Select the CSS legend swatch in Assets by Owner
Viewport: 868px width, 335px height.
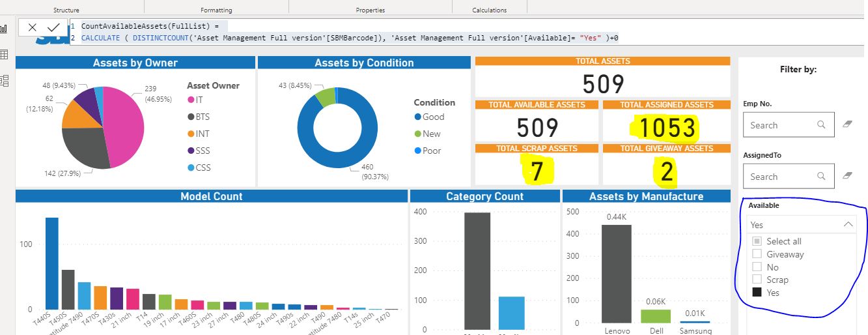coord(191,167)
